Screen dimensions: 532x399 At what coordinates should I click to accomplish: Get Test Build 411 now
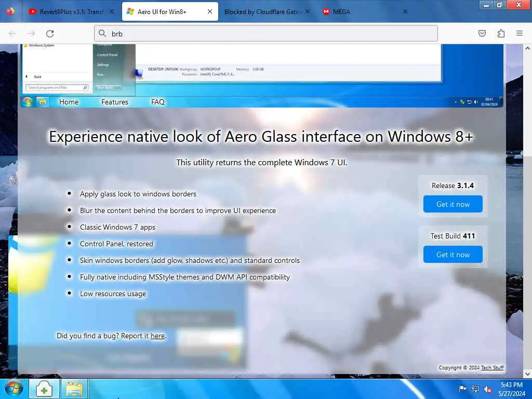tap(453, 254)
